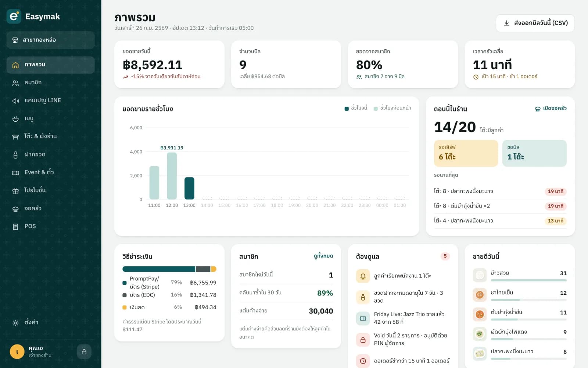Click the POS receipt icon
Image resolution: width=588 pixels, height=368 pixels.
coord(15,227)
